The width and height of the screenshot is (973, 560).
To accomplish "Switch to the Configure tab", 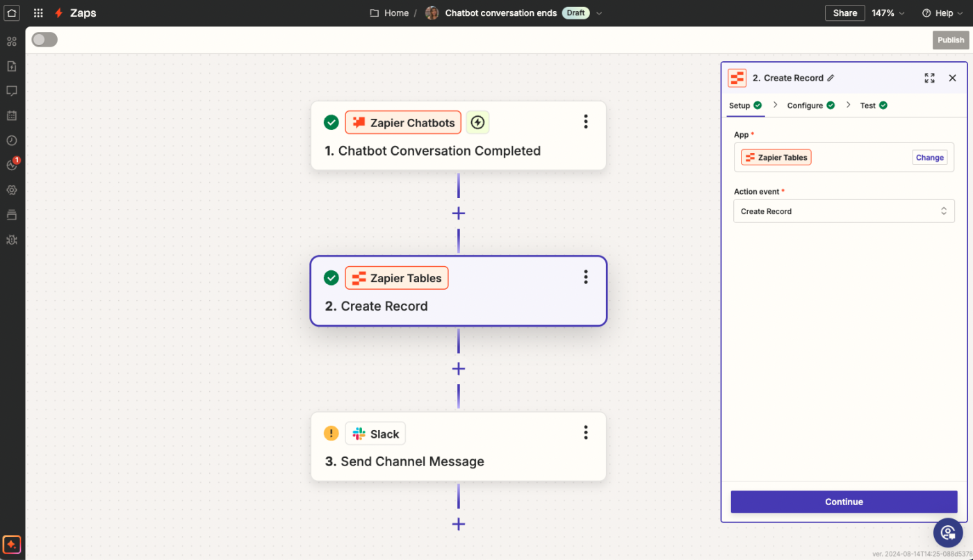I will click(811, 106).
